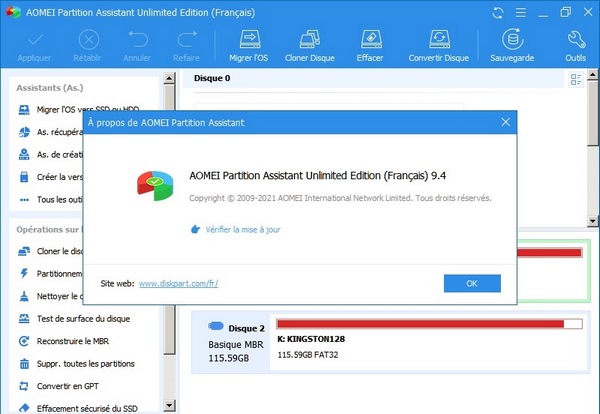Close the À propos dialog with X
The image size is (600, 414).
505,122
